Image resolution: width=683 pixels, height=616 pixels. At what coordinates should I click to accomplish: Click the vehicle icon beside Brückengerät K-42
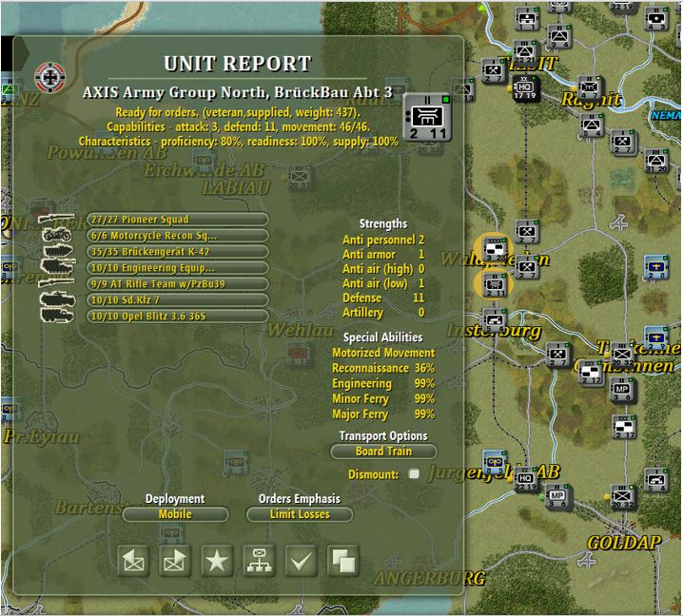point(57,252)
